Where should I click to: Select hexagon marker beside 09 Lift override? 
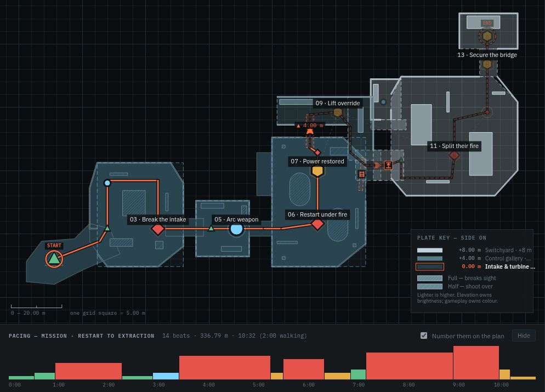338,112
